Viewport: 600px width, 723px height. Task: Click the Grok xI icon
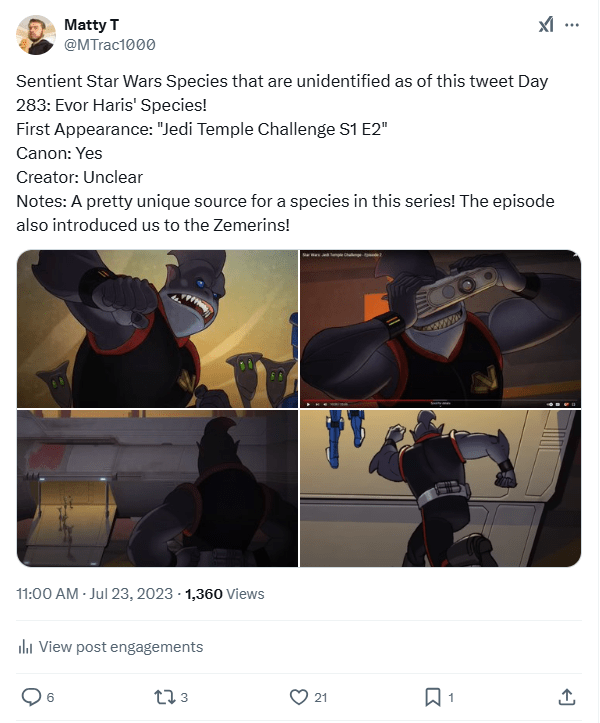[x=546, y=24]
